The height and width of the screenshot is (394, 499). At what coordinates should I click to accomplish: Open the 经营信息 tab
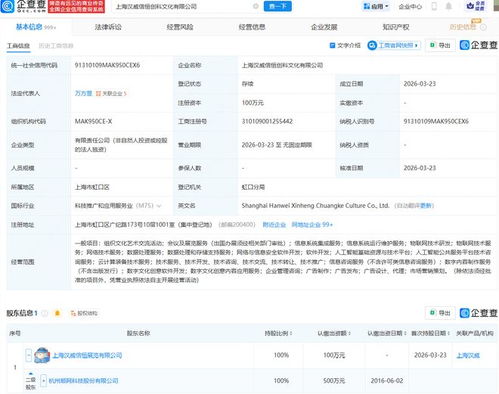252,27
